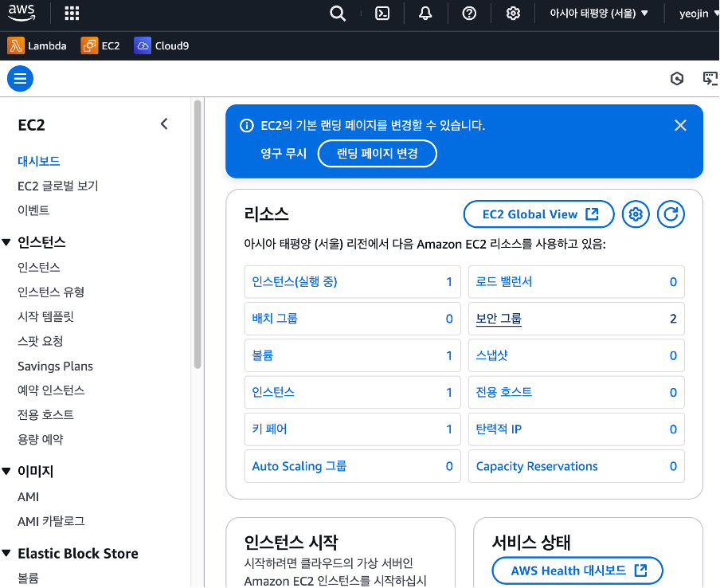Viewport: 720px width, 588px height.
Task: Open 전용 호스트 link in resources panel
Action: (503, 392)
